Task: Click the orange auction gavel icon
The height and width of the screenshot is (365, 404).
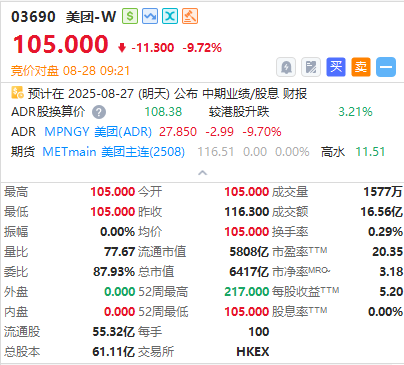Action: [190, 16]
